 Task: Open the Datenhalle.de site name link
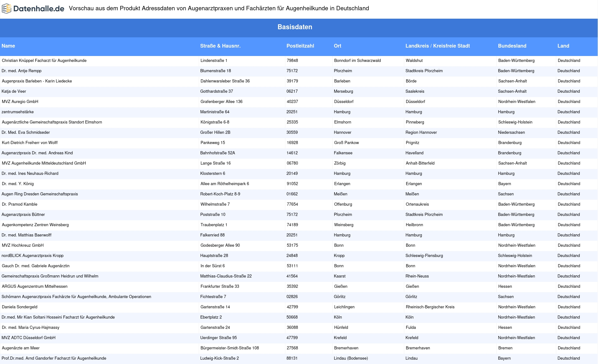coord(39,9)
